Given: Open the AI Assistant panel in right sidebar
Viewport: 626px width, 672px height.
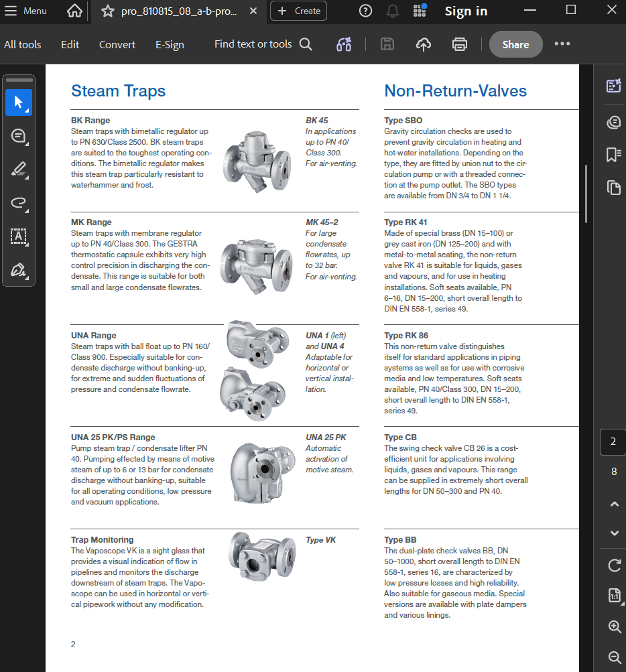Looking at the screenshot, I should coord(614,86).
